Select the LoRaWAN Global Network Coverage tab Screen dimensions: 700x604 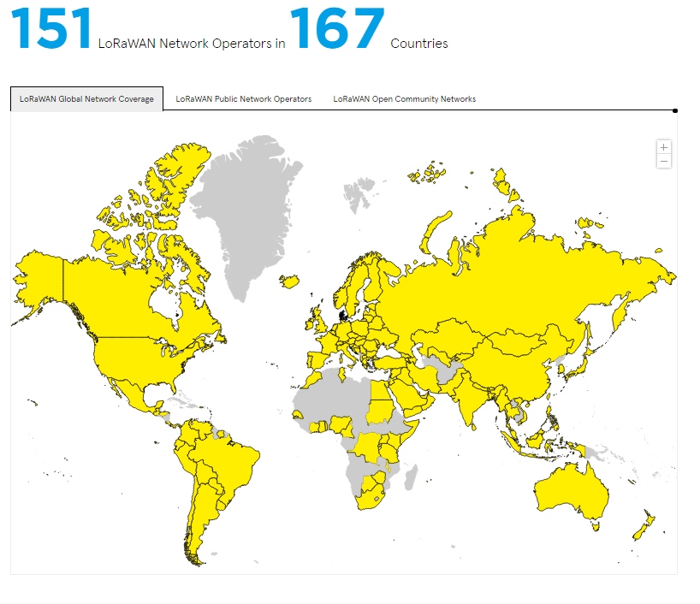(x=86, y=98)
